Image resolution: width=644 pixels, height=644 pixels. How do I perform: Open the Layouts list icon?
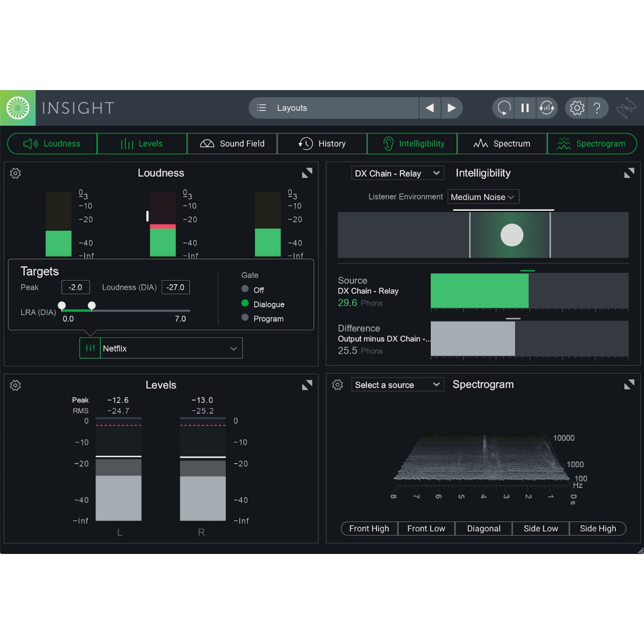[x=261, y=108]
